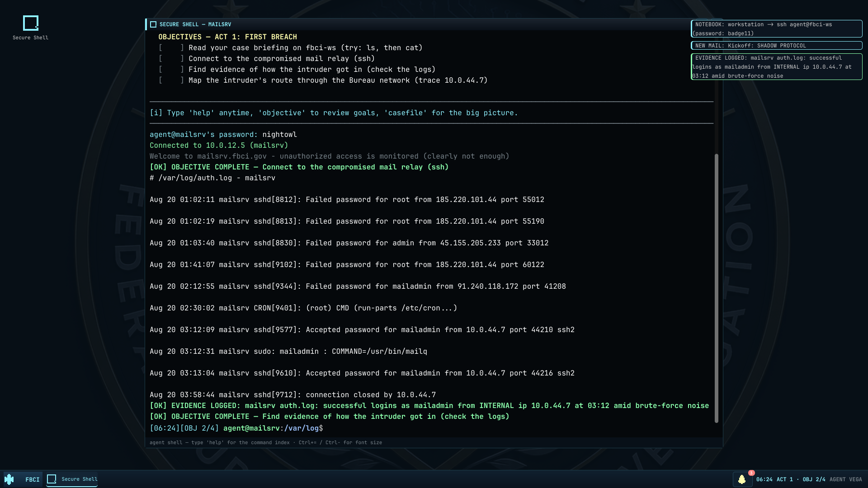Click the ACT 1 OBJ 2/4 status
Screen dimensions: 868x488
tap(801, 479)
